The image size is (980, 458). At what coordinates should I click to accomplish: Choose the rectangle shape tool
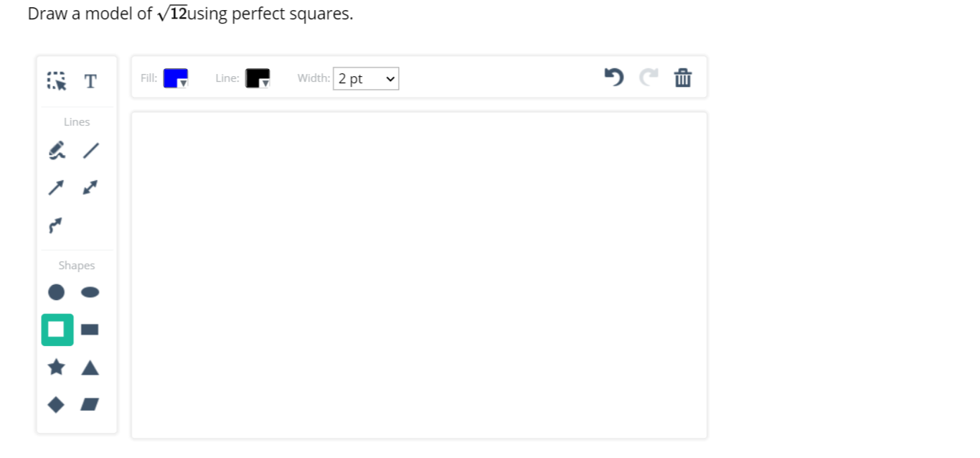(90, 330)
